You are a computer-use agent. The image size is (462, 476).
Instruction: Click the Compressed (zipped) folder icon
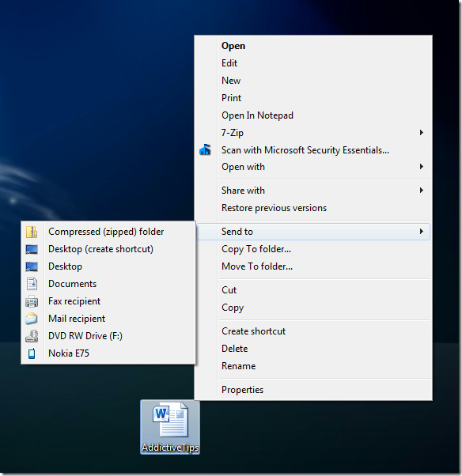(32, 232)
